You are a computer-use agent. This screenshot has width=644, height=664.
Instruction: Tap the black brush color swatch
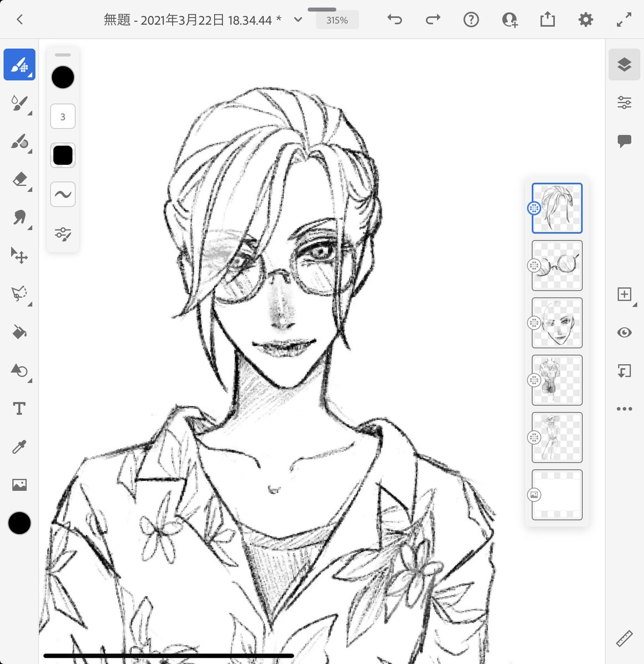pos(63,77)
